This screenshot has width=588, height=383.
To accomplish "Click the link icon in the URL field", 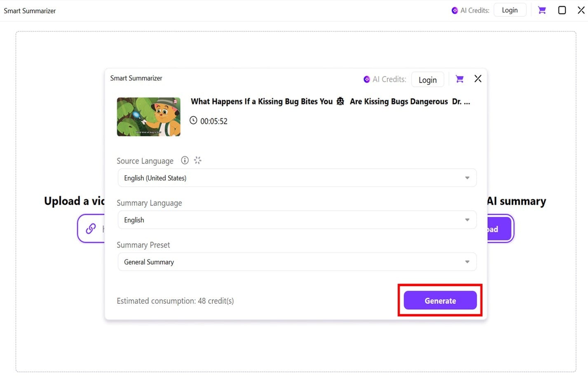I will [91, 228].
